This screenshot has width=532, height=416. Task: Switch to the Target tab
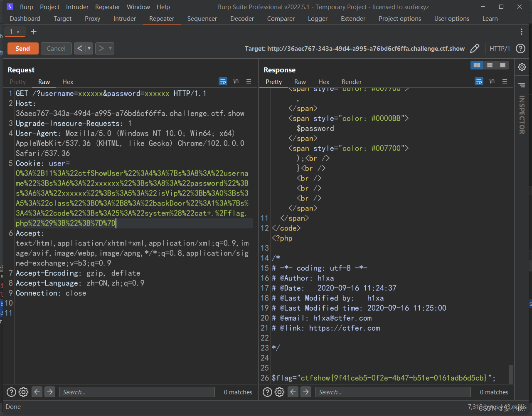click(63, 19)
